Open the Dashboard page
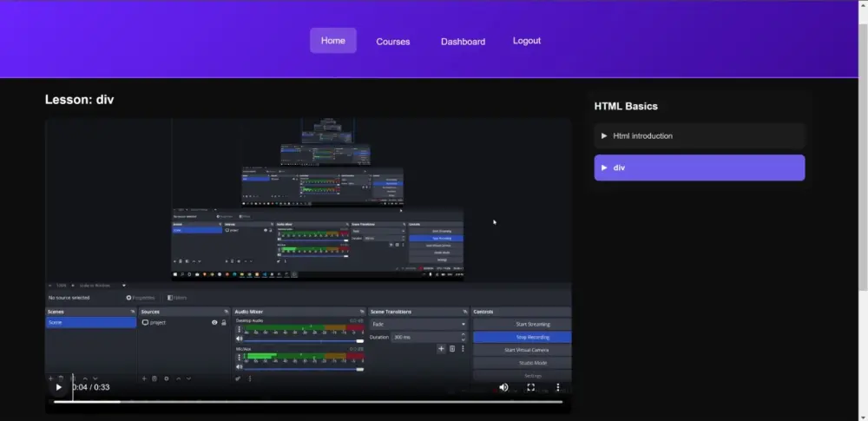The height and width of the screenshot is (421, 868). point(463,42)
